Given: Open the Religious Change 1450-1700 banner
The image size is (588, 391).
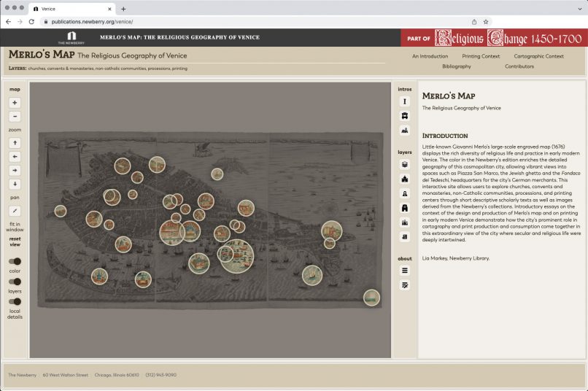Looking at the screenshot, I should [493, 37].
